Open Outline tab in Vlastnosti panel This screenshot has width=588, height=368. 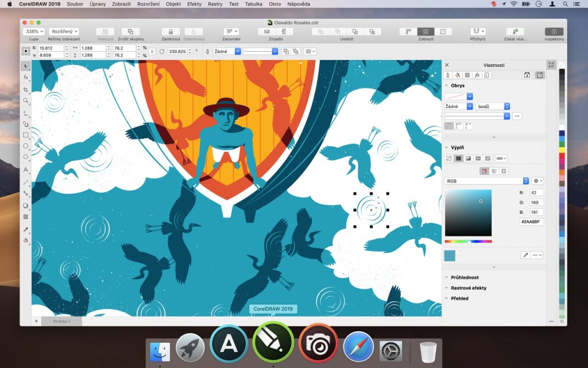pos(447,75)
